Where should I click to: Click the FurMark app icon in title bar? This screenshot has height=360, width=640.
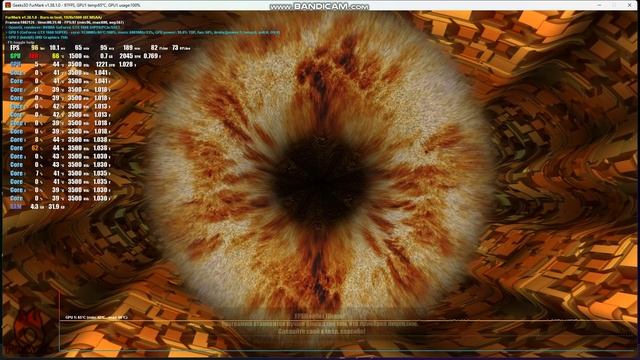point(7,5)
